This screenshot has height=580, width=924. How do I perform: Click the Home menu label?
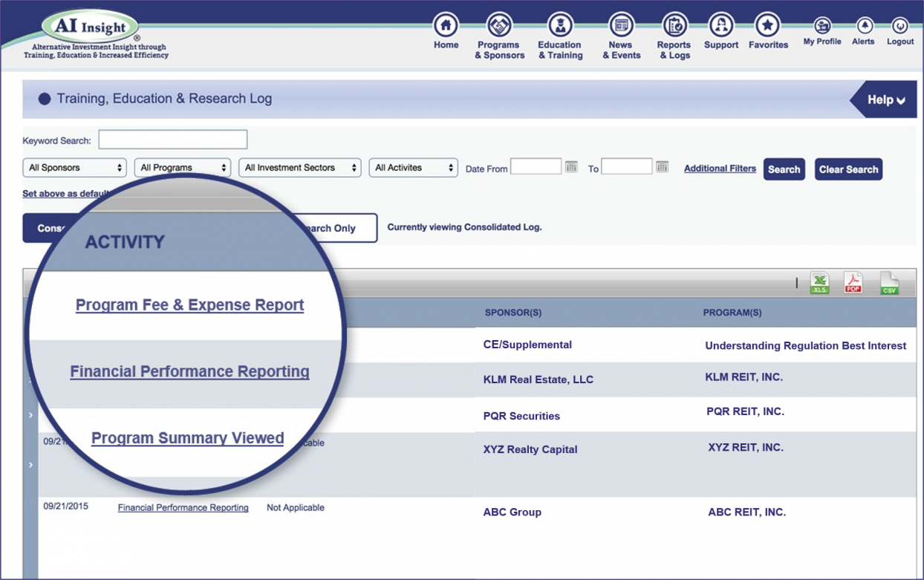click(446, 45)
